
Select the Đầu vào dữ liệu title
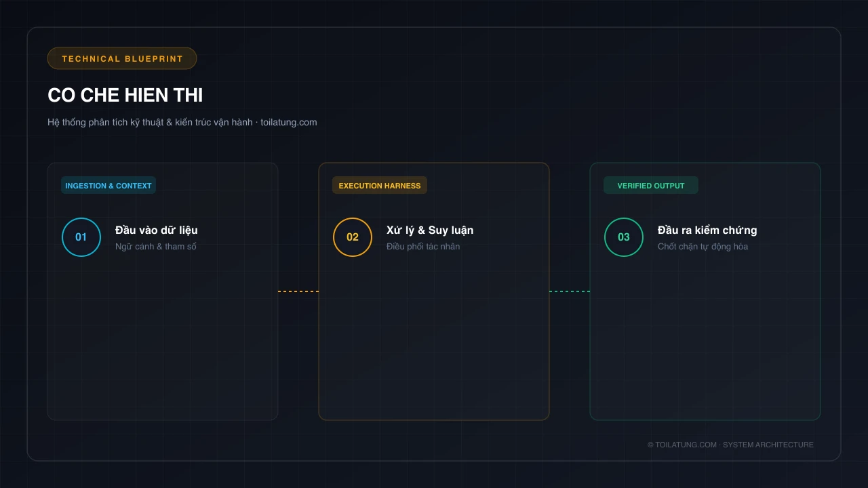coord(157,230)
